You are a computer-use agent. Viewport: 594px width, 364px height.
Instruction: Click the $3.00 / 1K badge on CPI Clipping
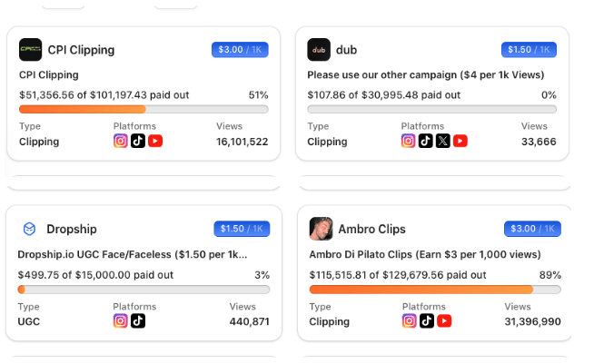tap(239, 50)
